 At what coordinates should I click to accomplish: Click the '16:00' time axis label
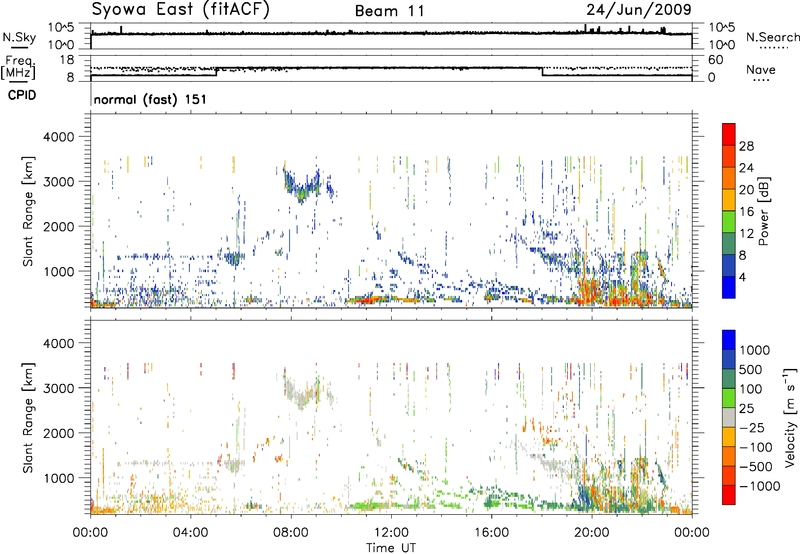click(x=491, y=533)
